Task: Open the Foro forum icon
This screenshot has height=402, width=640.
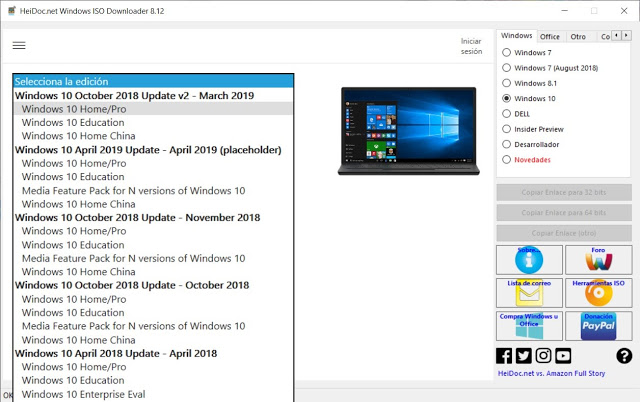Action: tap(598, 260)
